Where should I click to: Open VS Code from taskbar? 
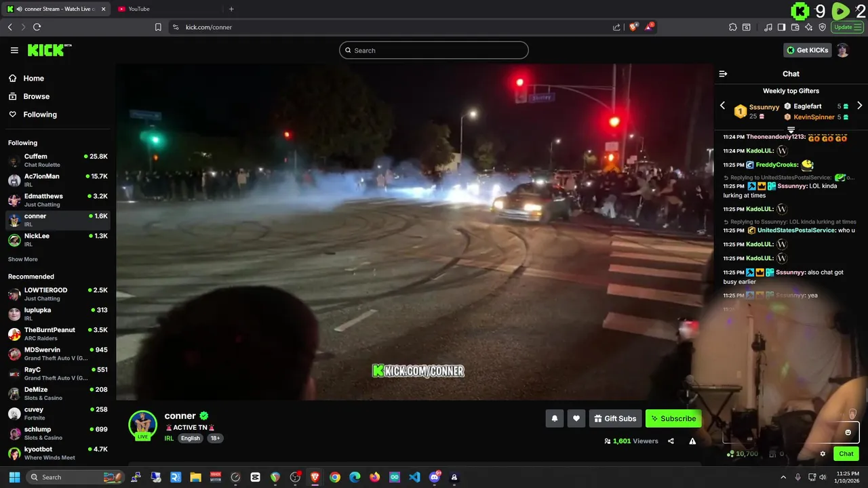tap(414, 477)
